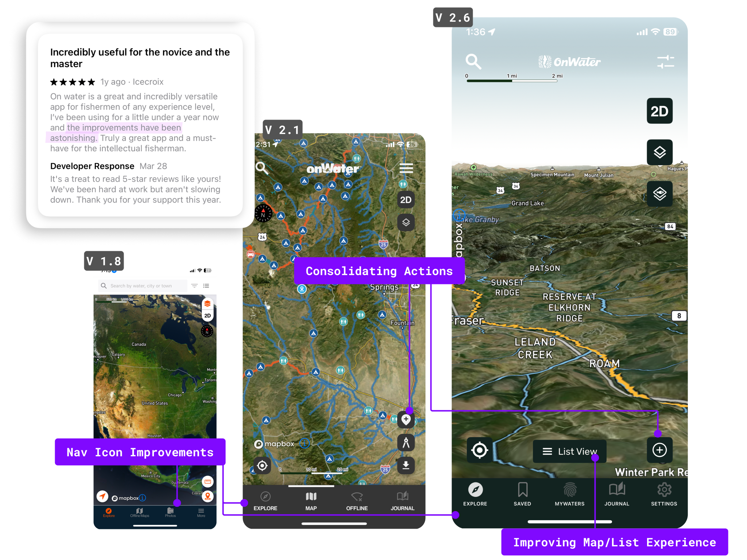Tap the locate-me crosshair in V2.6

point(479,450)
